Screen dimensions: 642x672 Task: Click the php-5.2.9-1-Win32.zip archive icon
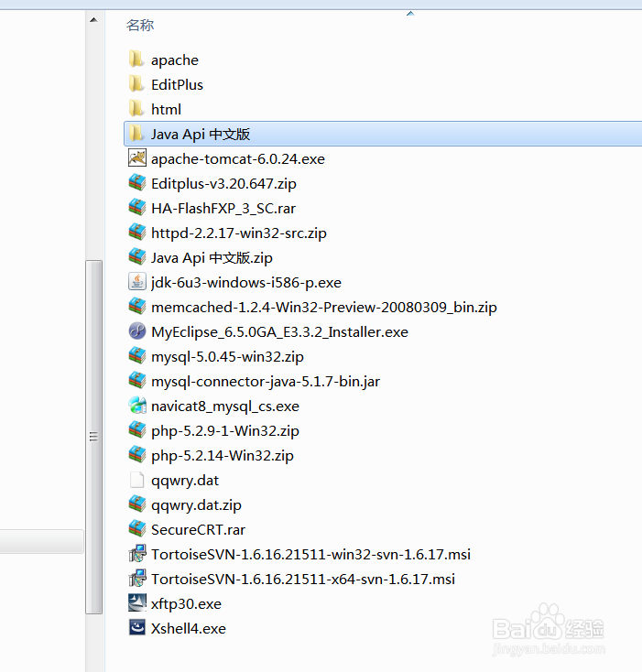[x=137, y=430]
